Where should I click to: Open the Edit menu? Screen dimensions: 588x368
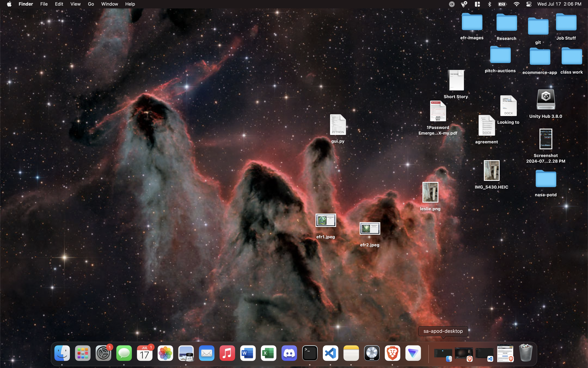tap(59, 4)
